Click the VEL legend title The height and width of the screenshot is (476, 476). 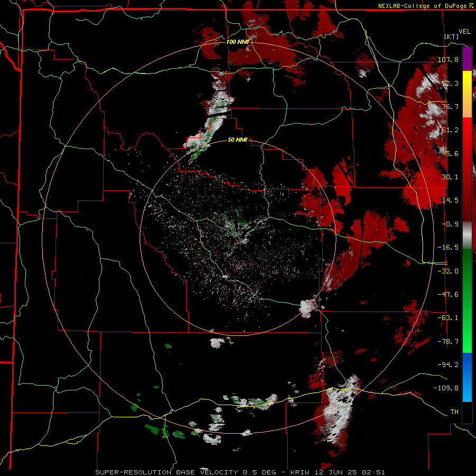[464, 32]
